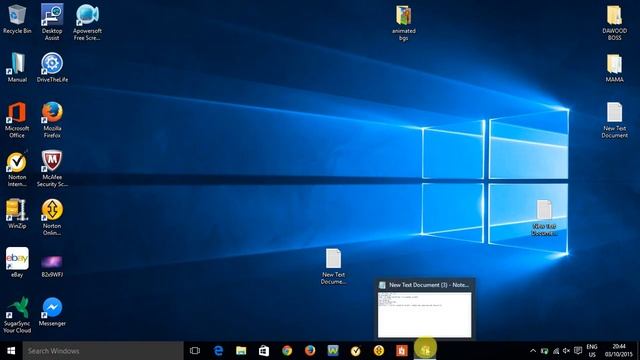640x360 pixels.
Task: Open File Explorer from the taskbar
Action: (x=241, y=351)
